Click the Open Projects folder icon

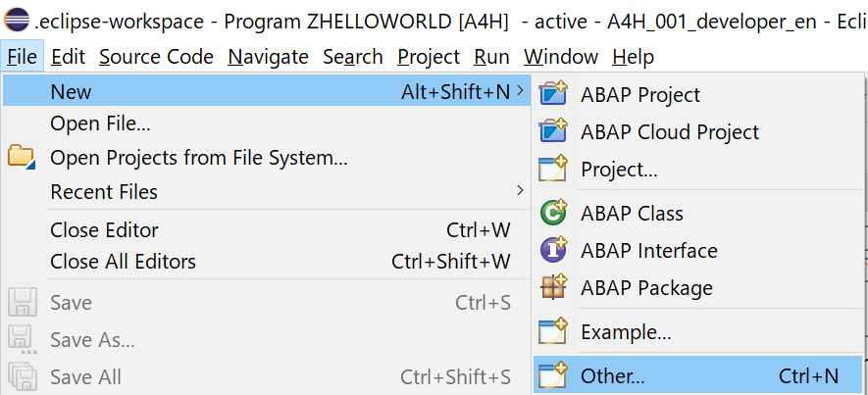coord(22,157)
